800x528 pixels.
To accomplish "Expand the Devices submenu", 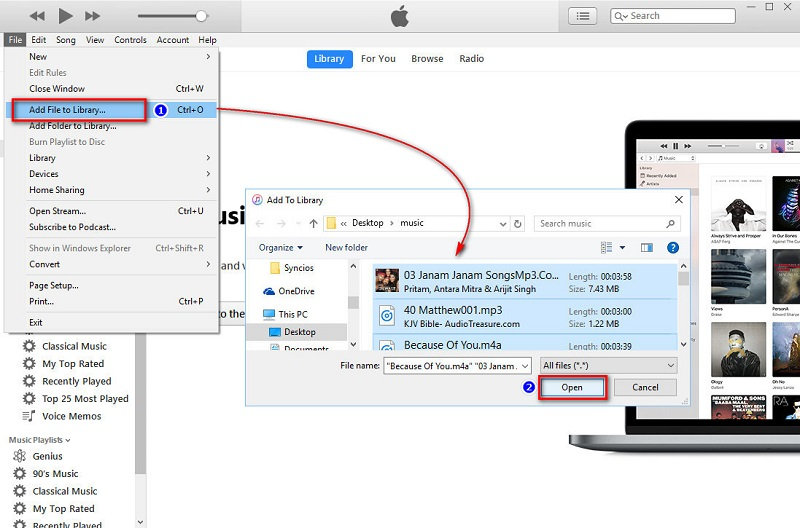I will pyautogui.click(x=112, y=174).
